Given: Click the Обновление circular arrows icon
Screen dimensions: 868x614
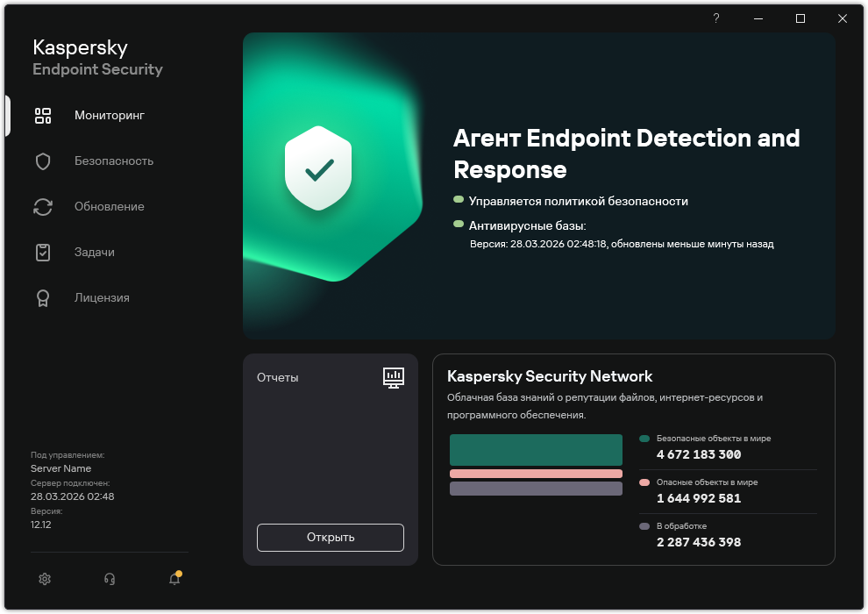Looking at the screenshot, I should pyautogui.click(x=43, y=206).
